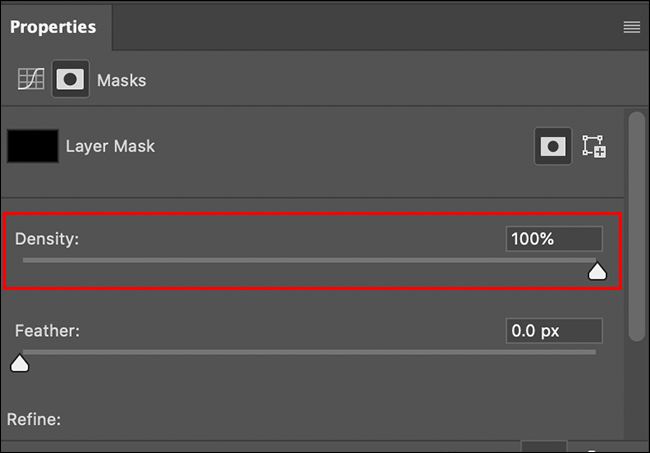Click the Density label text
This screenshot has width=650, height=453.
46,240
